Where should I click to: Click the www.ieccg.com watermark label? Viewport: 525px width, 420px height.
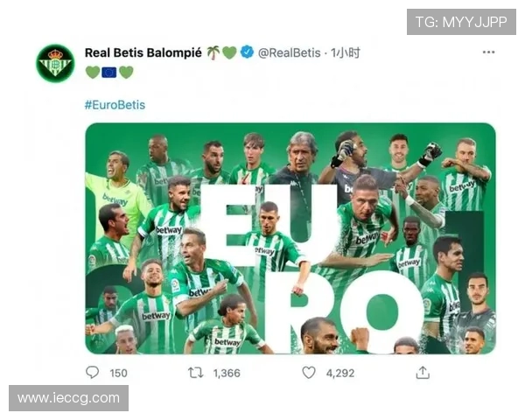(68, 398)
